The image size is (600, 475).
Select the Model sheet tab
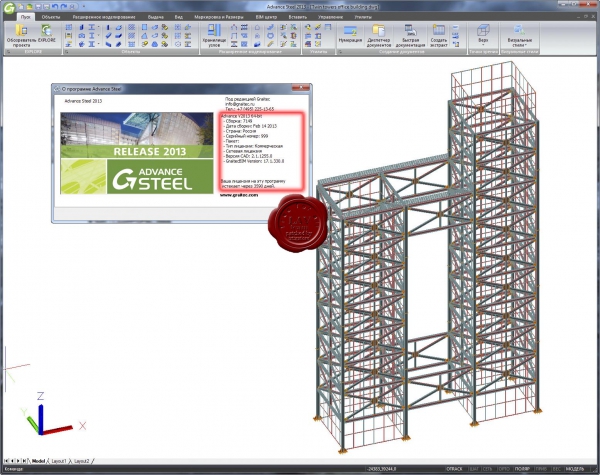(x=38, y=461)
